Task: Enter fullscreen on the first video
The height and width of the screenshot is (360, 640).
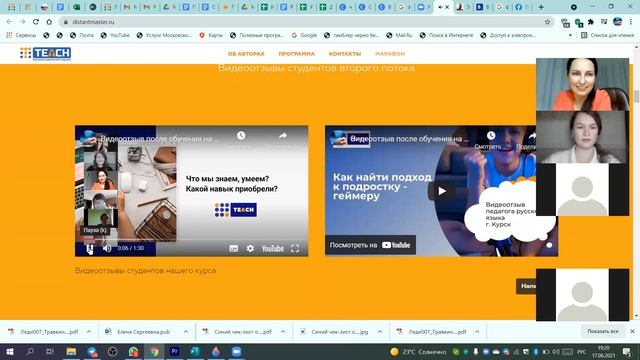Action: pyautogui.click(x=295, y=249)
